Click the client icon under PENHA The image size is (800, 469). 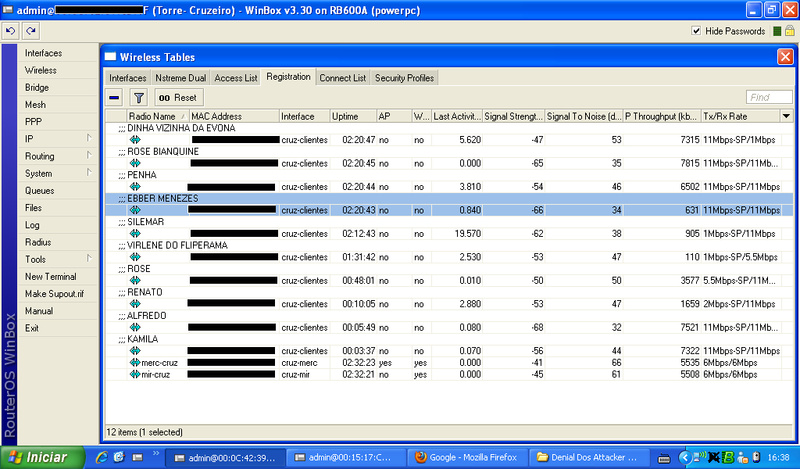tap(135, 187)
